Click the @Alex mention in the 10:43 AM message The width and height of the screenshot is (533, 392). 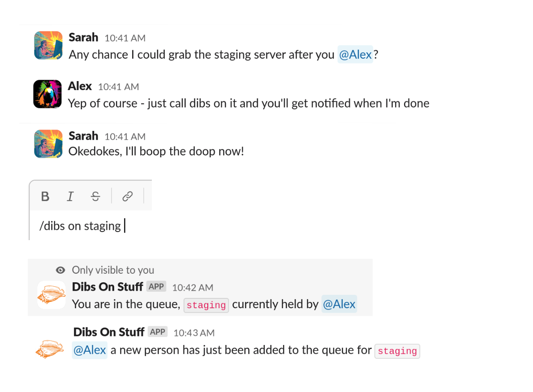click(x=90, y=350)
